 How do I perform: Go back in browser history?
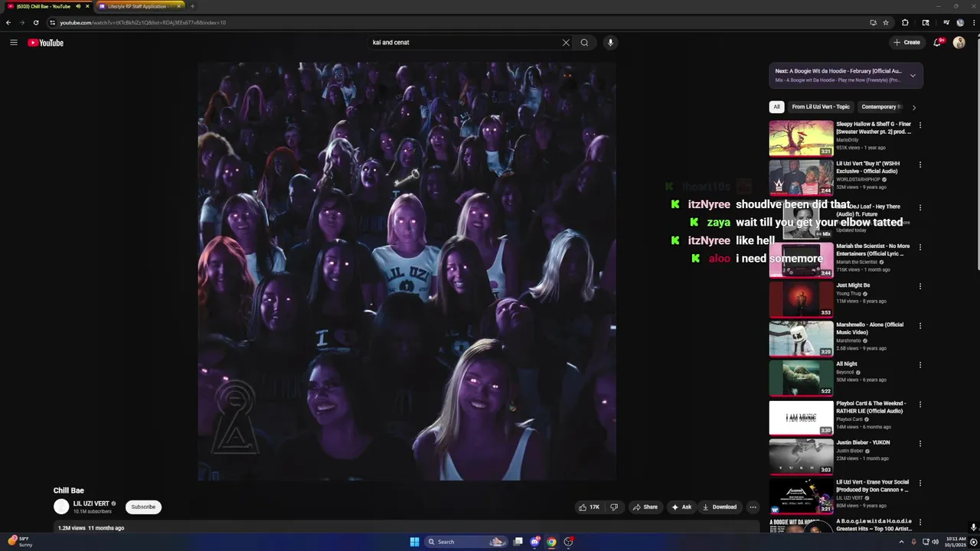[8, 23]
